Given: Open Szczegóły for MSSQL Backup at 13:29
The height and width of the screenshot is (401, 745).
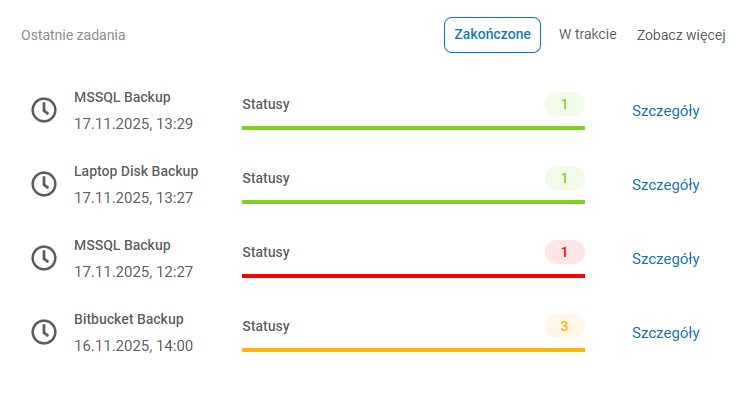Looking at the screenshot, I should point(665,111).
